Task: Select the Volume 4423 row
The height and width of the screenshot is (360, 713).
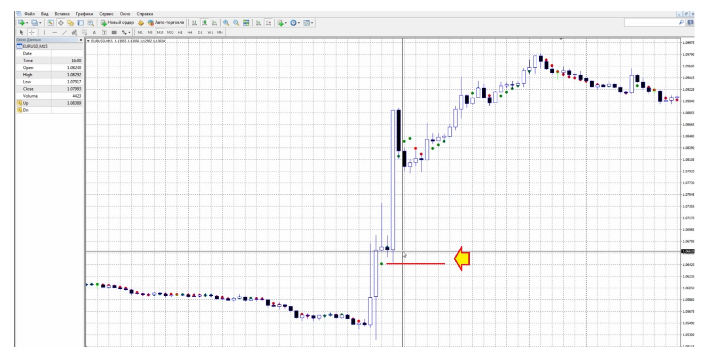Action: (50, 96)
